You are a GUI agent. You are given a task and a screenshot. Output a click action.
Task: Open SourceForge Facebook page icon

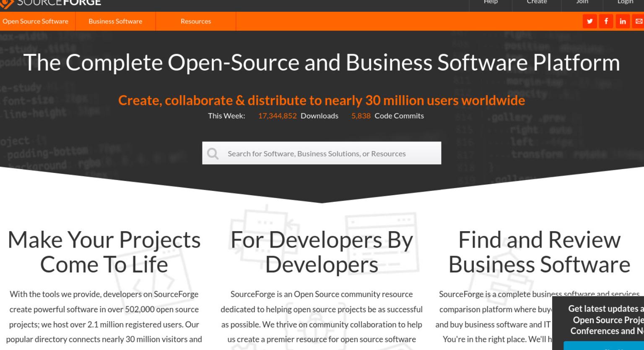click(606, 21)
